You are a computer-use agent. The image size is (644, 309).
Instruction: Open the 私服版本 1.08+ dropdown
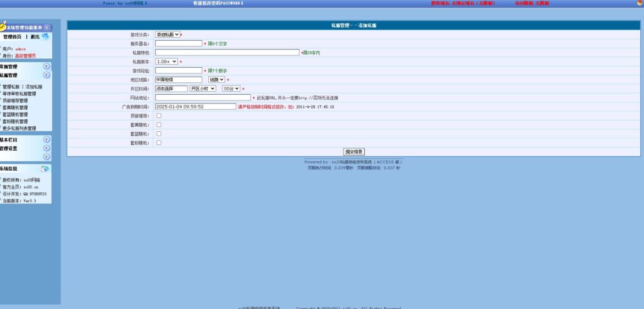(x=166, y=62)
